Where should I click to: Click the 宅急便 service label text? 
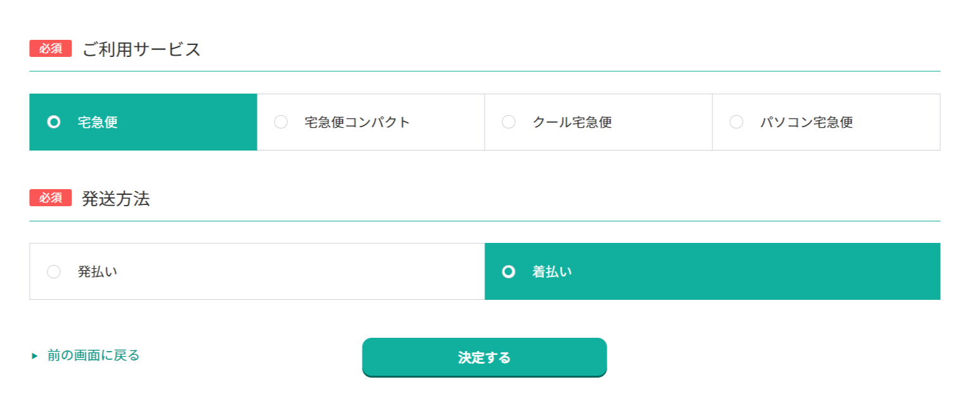97,122
